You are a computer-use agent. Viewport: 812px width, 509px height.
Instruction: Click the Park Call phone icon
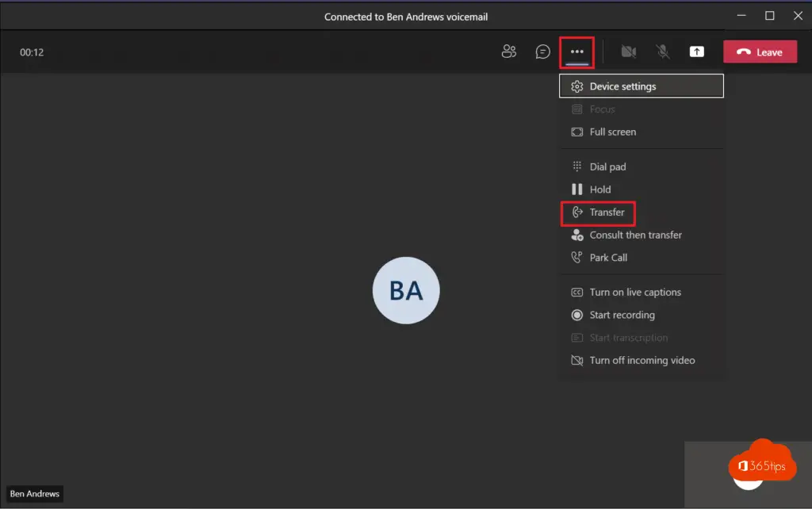(577, 258)
